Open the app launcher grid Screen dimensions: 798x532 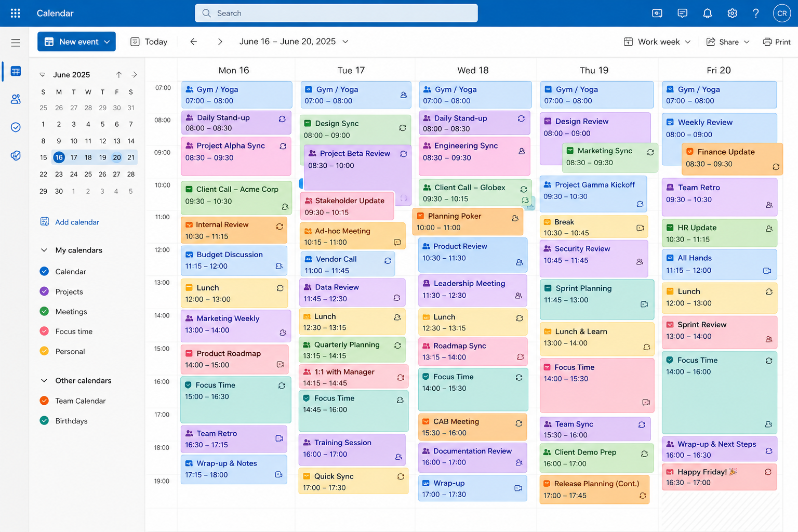click(x=16, y=14)
